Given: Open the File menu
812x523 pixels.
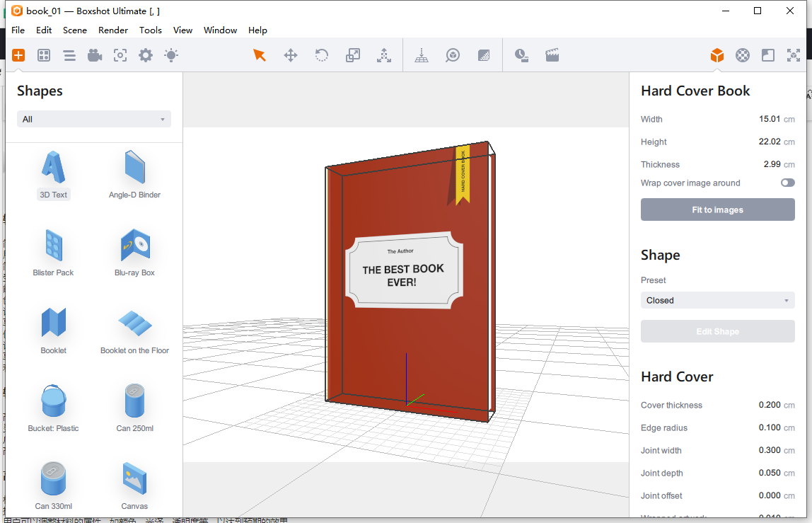Looking at the screenshot, I should (x=18, y=30).
